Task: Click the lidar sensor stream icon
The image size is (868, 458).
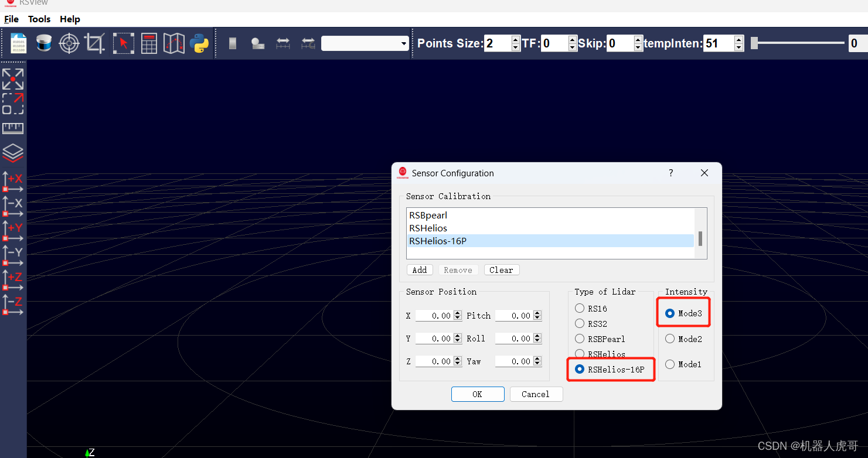Action: [44, 43]
